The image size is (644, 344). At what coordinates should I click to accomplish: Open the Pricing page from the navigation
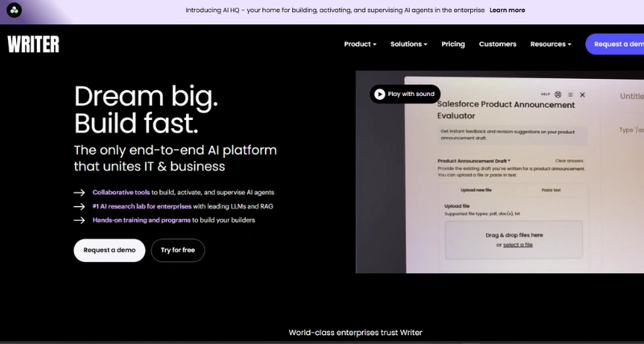click(453, 44)
